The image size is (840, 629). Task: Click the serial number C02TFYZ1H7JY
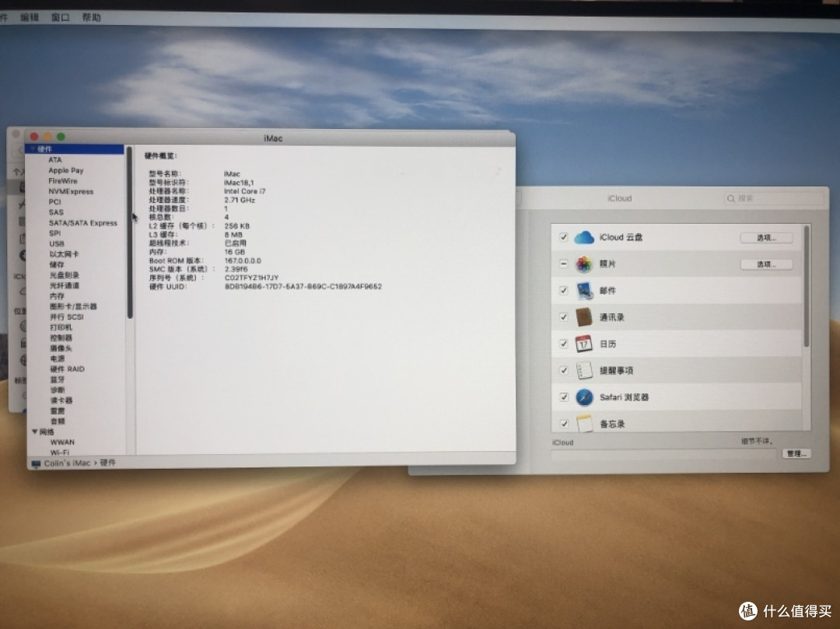[x=251, y=278]
